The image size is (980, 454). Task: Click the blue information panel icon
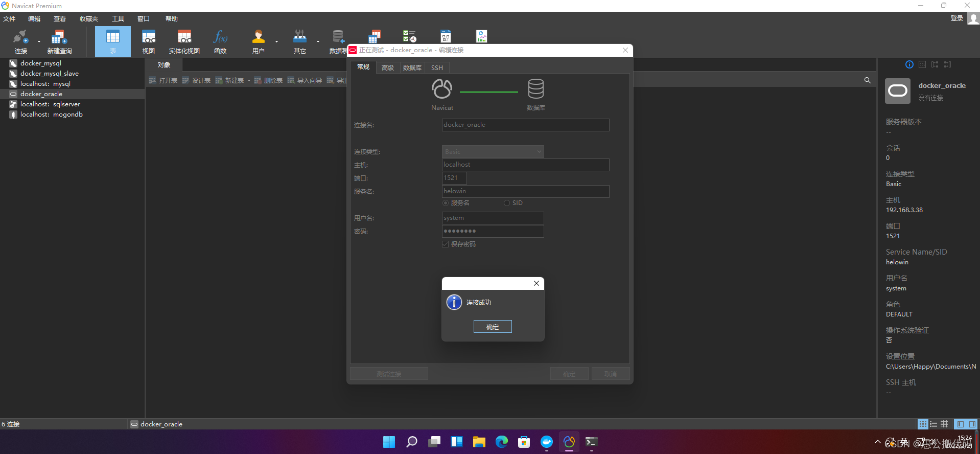click(x=909, y=64)
